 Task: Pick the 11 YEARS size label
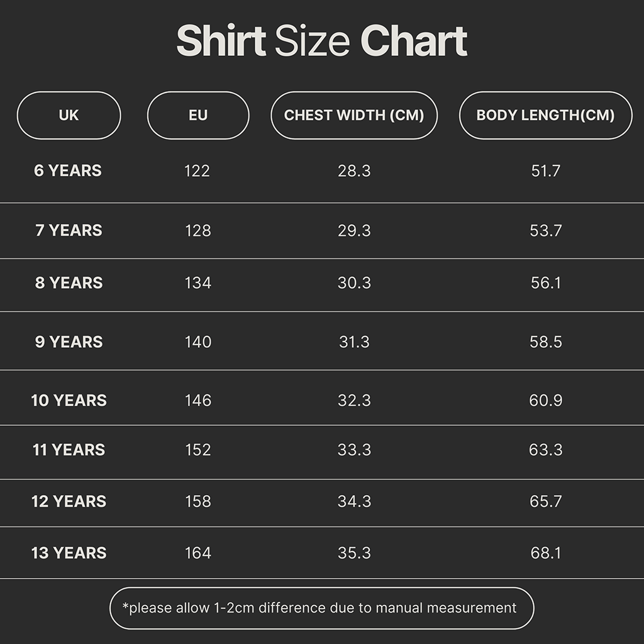click(69, 450)
